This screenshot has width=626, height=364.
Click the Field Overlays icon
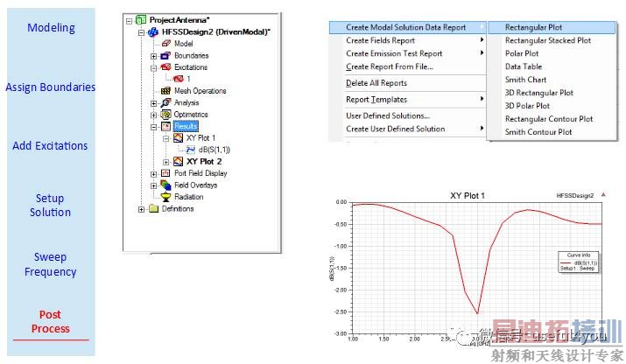pos(165,185)
